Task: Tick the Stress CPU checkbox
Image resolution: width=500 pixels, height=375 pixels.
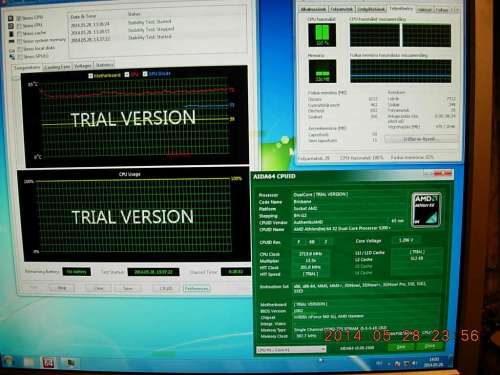Action: [19, 18]
